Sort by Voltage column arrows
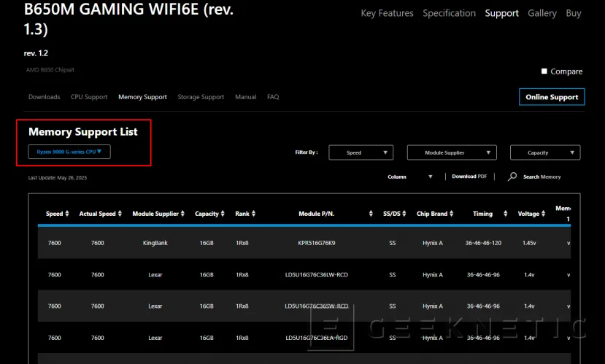The image size is (605, 364). (543, 214)
